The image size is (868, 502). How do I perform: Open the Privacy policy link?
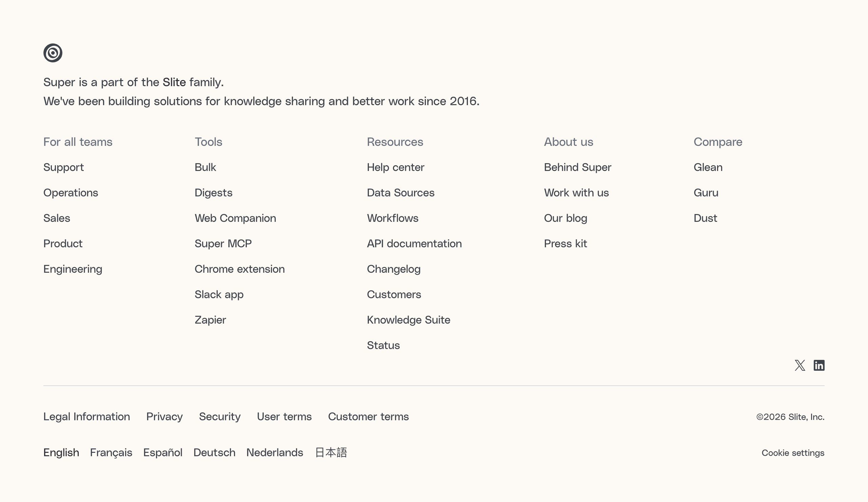164,417
